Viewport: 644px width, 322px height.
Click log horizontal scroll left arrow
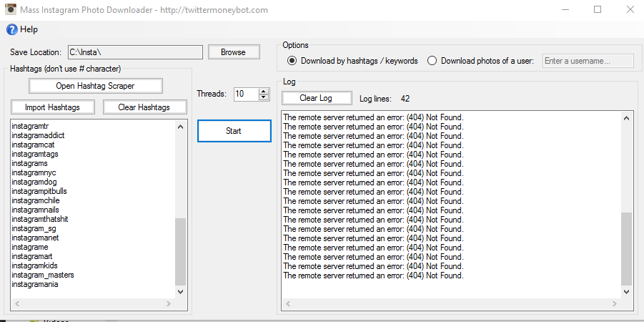pyautogui.click(x=288, y=304)
